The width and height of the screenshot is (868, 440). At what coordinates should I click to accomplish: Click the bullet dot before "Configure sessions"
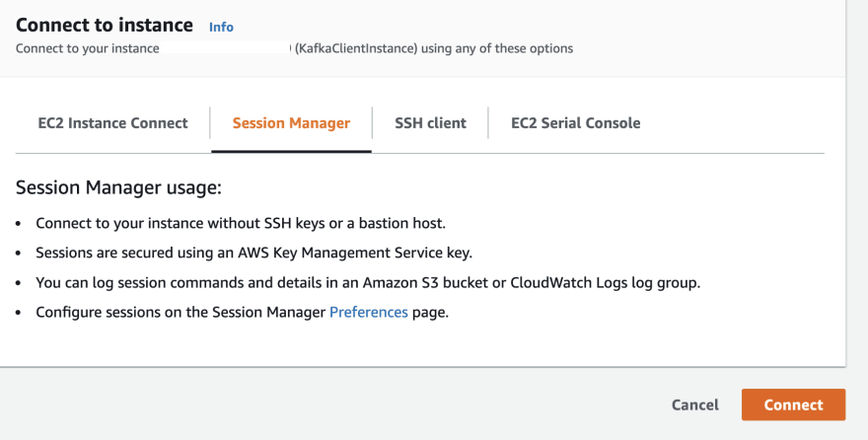pos(22,313)
